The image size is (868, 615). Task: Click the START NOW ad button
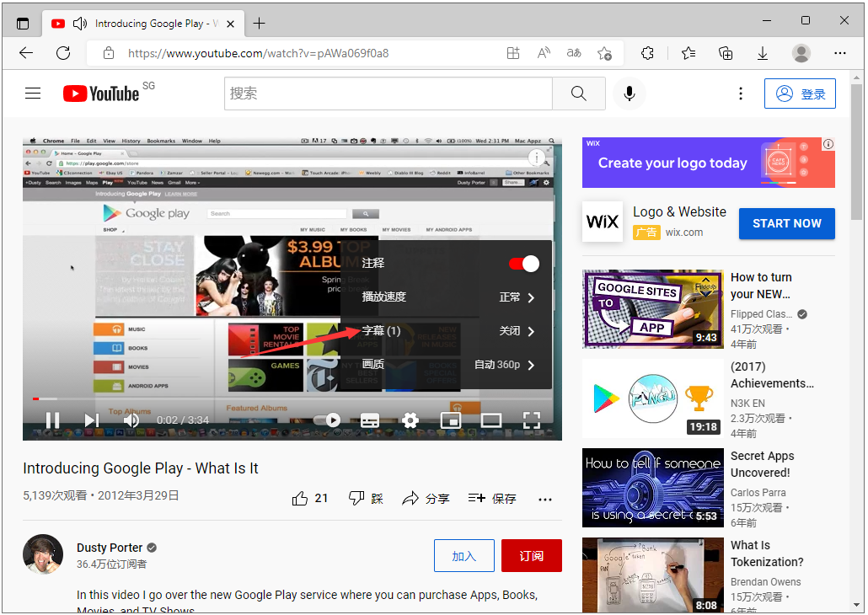tap(786, 223)
